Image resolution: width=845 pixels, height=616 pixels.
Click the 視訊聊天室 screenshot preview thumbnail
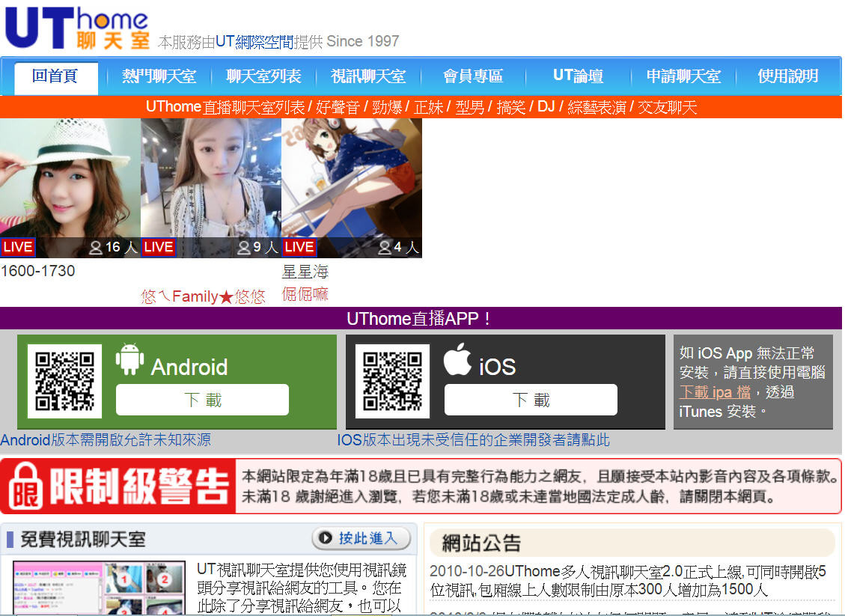(99, 588)
